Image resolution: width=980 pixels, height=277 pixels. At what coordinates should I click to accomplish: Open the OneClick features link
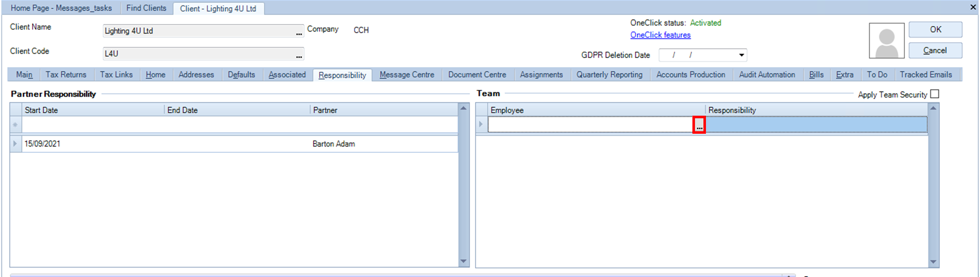coord(660,35)
